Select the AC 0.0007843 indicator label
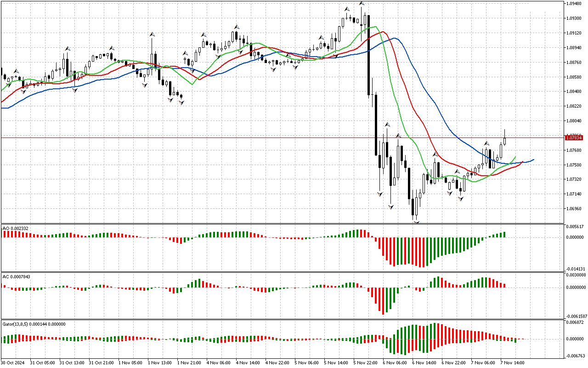The height and width of the screenshot is (368, 588). tap(17, 276)
